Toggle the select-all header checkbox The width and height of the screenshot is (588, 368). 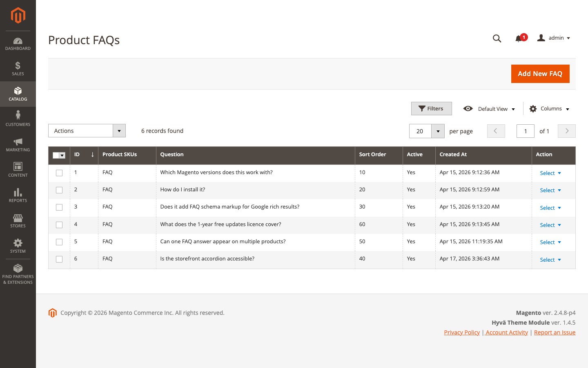[56, 155]
